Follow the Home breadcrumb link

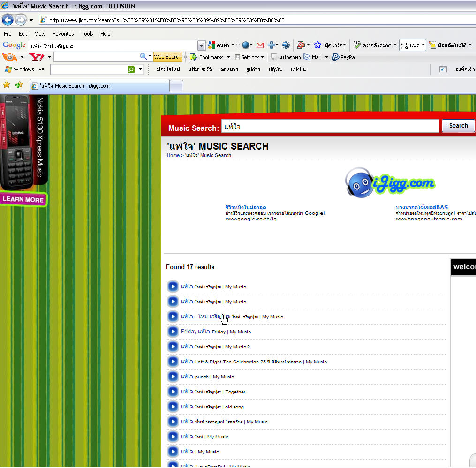[x=173, y=155]
